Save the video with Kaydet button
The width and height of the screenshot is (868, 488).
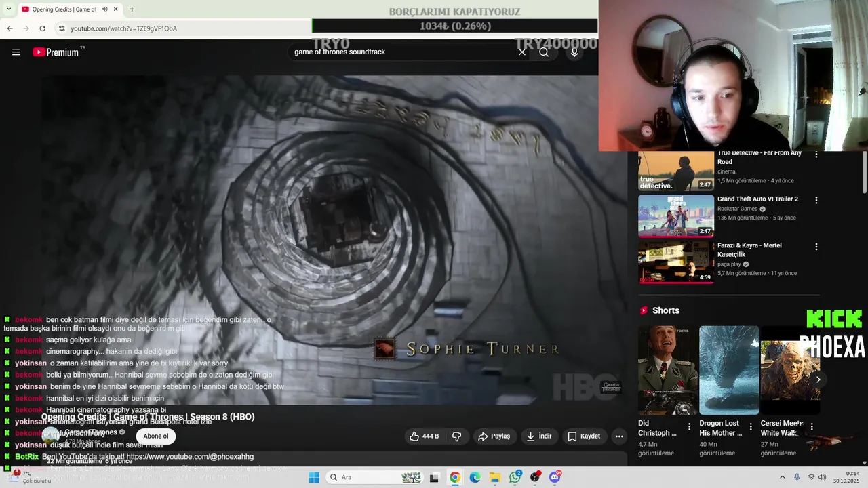[584, 436]
